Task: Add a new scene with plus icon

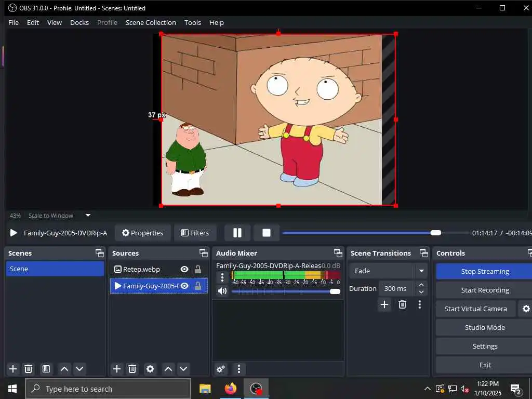Action: point(13,369)
